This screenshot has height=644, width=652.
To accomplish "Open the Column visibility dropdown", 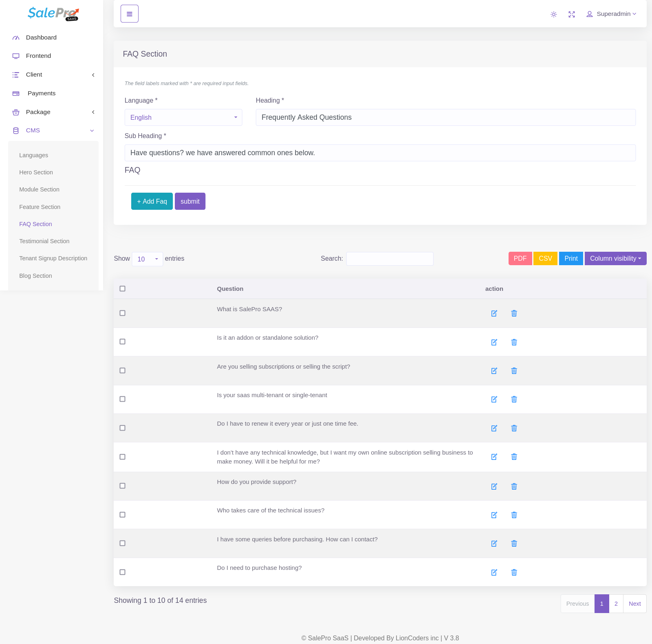I will pos(615,259).
